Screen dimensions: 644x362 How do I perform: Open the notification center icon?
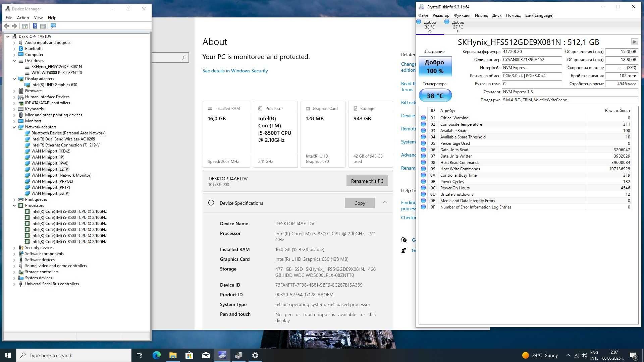(x=633, y=356)
